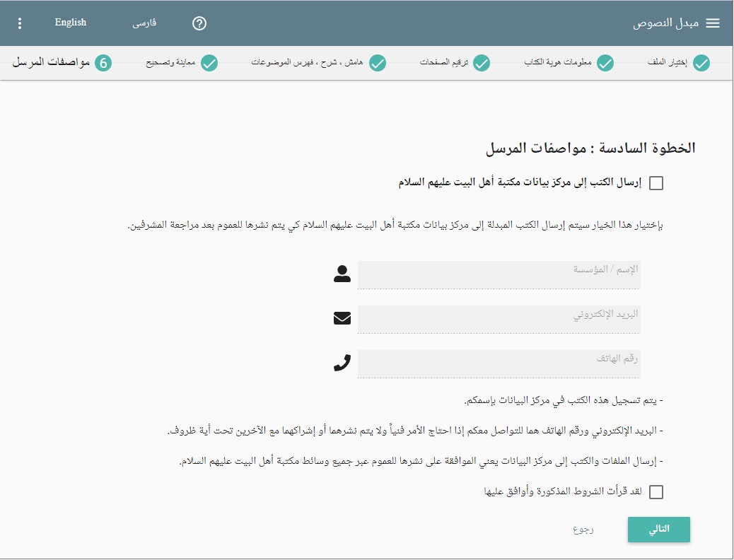Click the envelope icon beside email field
734x560 pixels.
point(342,319)
